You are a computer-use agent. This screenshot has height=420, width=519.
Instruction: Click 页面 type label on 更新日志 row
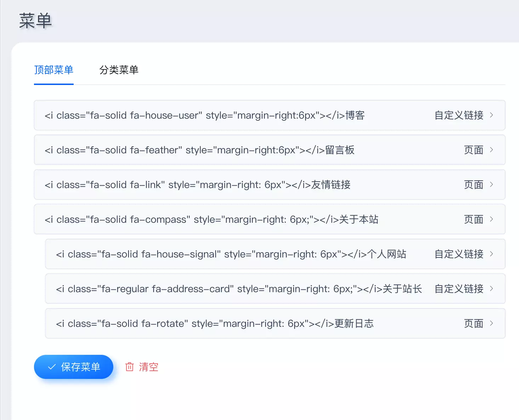coord(473,324)
